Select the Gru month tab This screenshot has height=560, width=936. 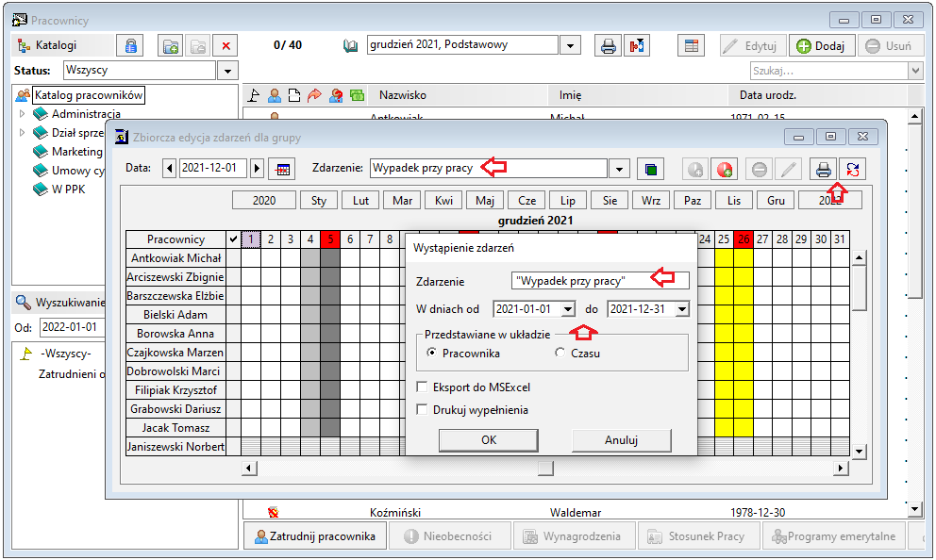776,201
